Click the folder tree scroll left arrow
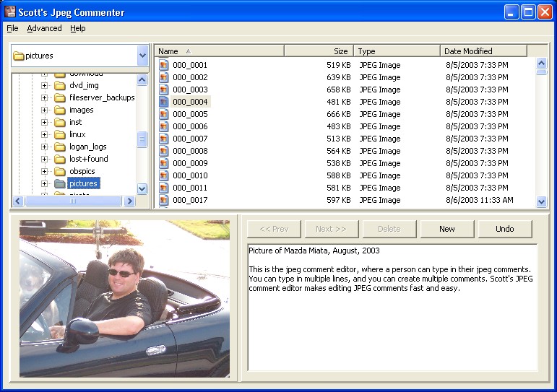Image resolution: width=557 pixels, height=392 pixels. tap(18, 201)
